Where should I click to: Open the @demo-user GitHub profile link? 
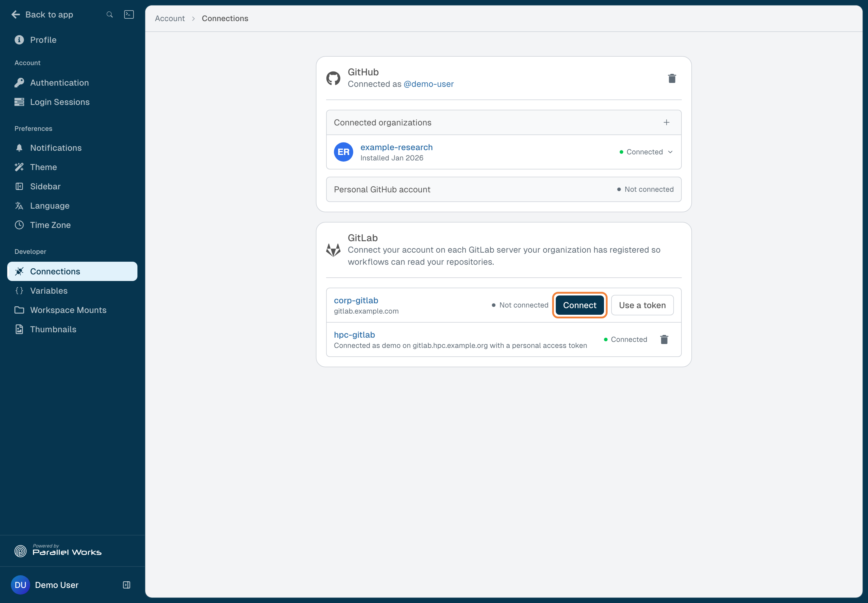(428, 84)
